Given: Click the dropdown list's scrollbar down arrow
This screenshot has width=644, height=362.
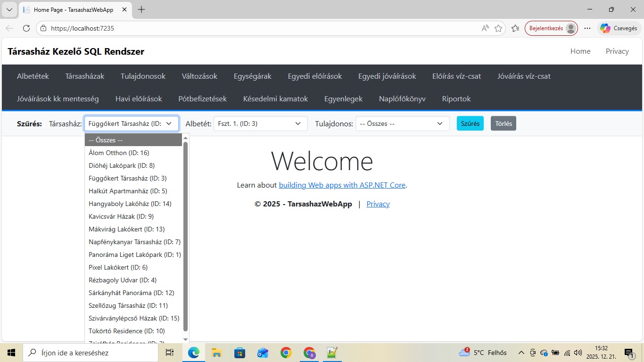Looking at the screenshot, I should click(x=185, y=339).
